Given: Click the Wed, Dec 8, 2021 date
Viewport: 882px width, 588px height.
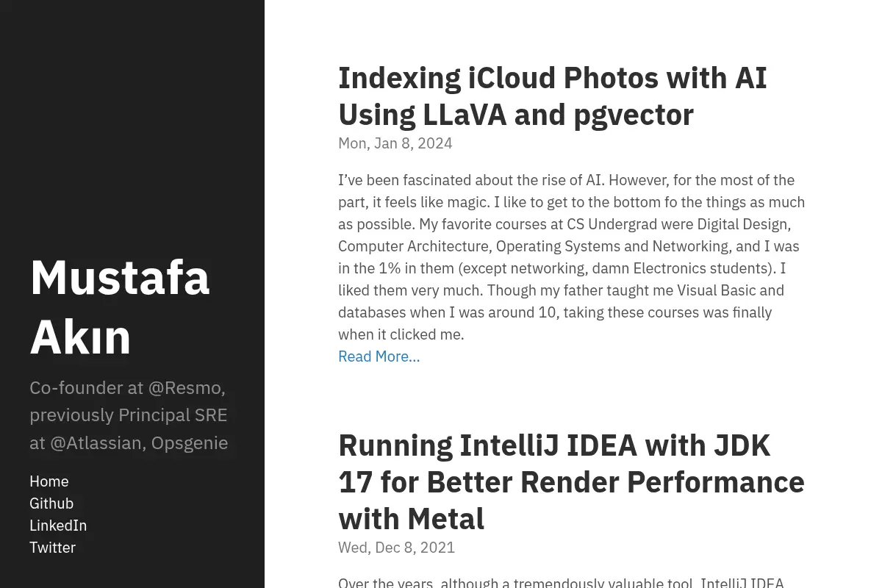Looking at the screenshot, I should (x=396, y=548).
